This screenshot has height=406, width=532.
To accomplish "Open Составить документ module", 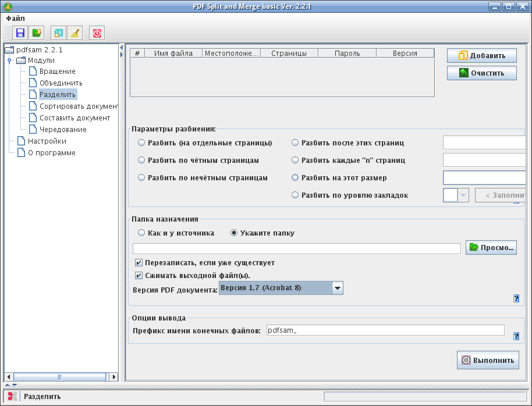I will click(x=75, y=117).
